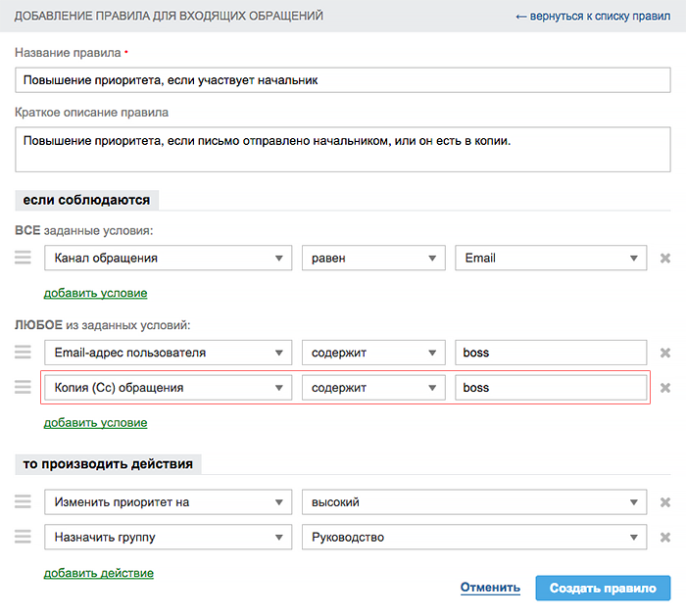Screen dimensions: 686x616
Task: Click 'добавить действие' link
Action: click(98, 573)
